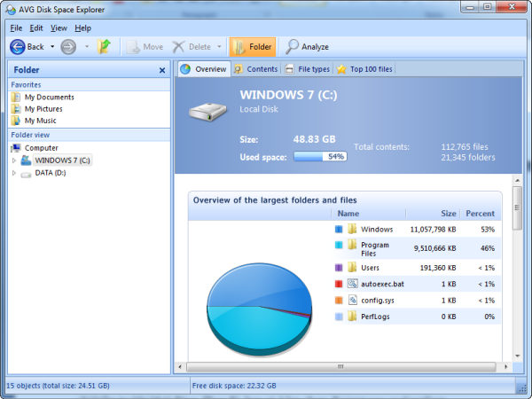Viewport: 532px width, 399px height.
Task: Open the View menu
Action: coord(59,28)
